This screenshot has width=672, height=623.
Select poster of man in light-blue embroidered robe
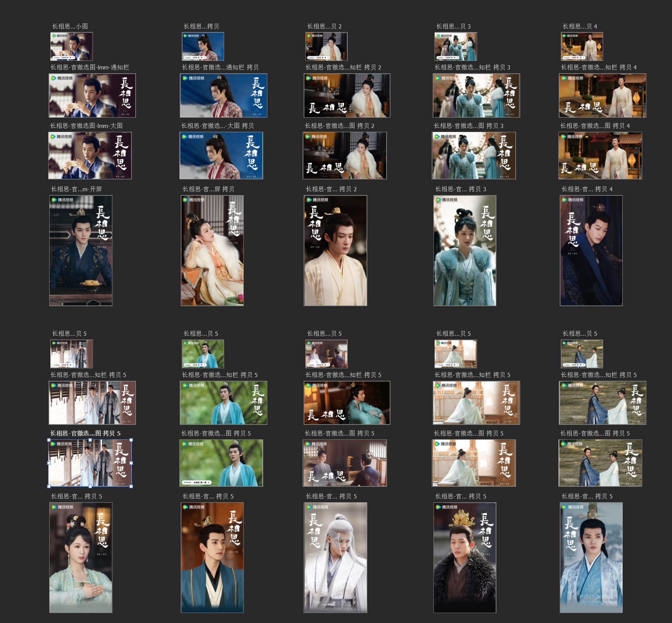click(591, 558)
